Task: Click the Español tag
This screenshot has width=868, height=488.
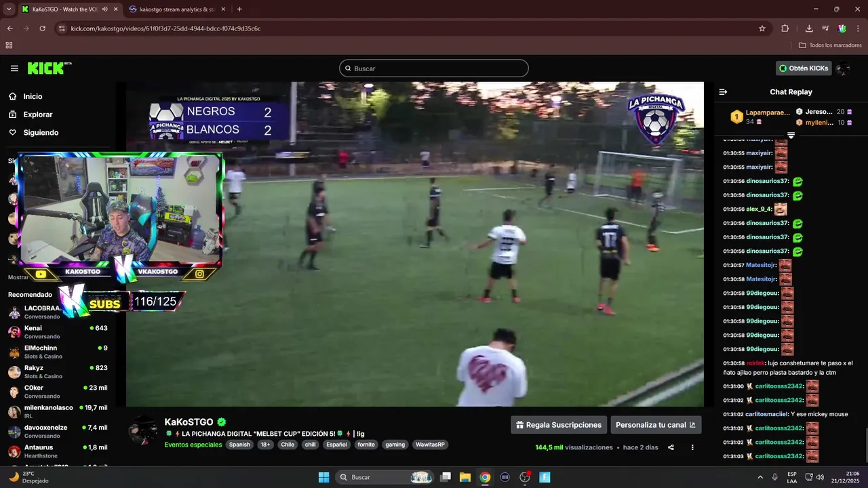Action: [x=336, y=445]
